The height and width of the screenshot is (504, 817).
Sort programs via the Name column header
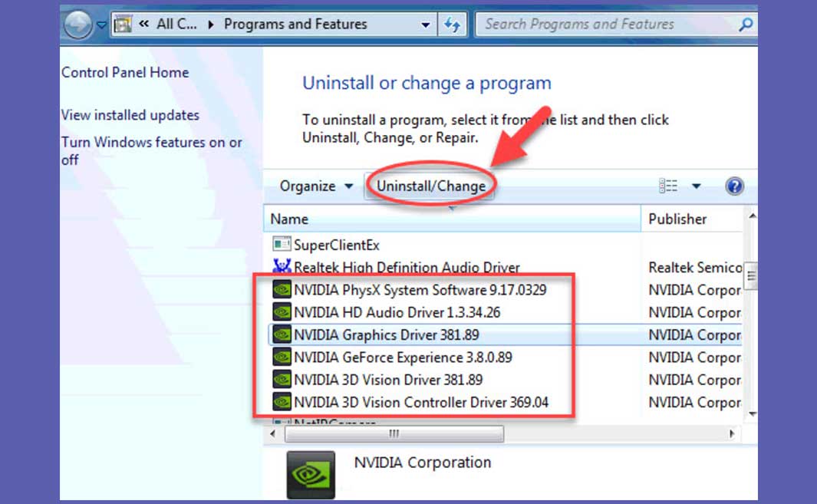click(289, 219)
